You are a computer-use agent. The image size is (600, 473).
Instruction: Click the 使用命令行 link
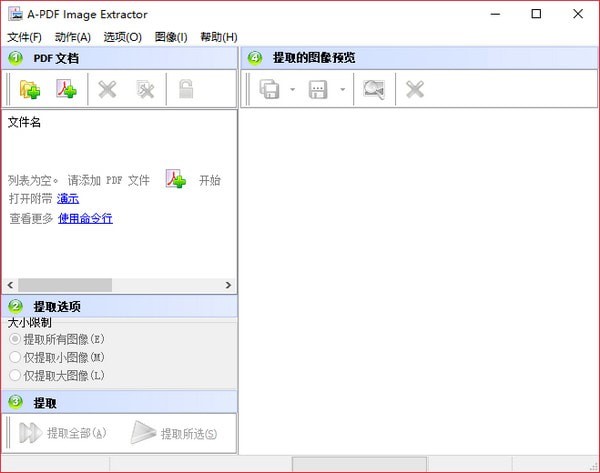pos(85,218)
